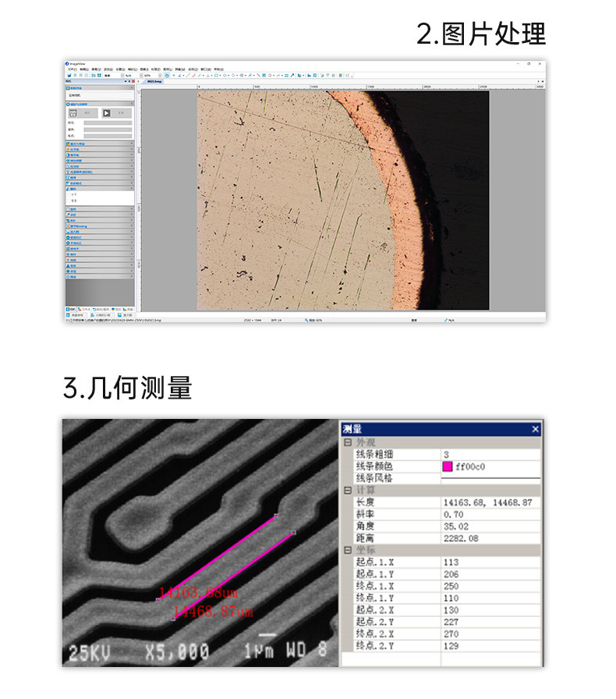Image resolution: width=616 pixels, height=699 pixels.
Task: Close the 测量 measurement panel
Action: [x=536, y=429]
